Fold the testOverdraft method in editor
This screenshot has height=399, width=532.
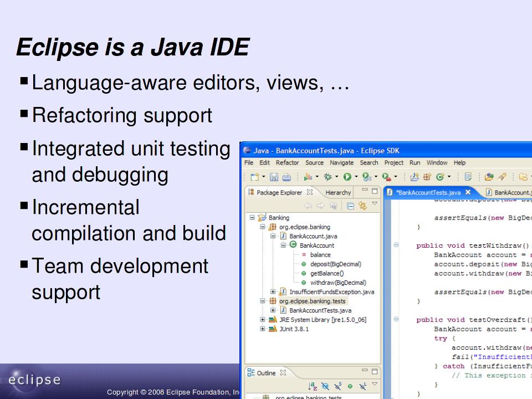click(396, 319)
